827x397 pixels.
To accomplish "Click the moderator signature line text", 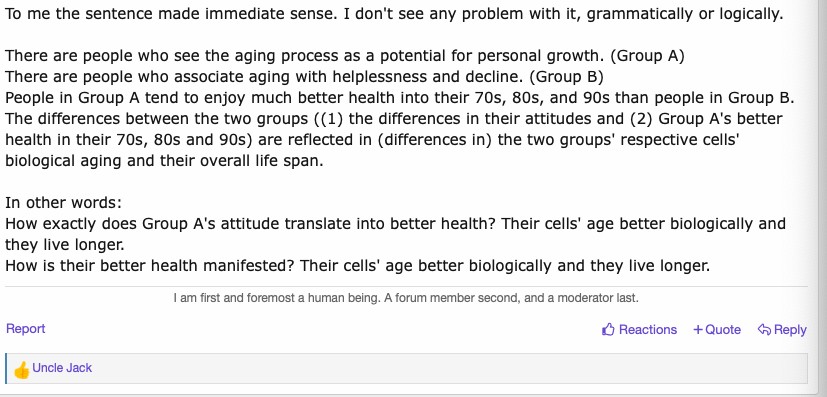I will [406, 298].
